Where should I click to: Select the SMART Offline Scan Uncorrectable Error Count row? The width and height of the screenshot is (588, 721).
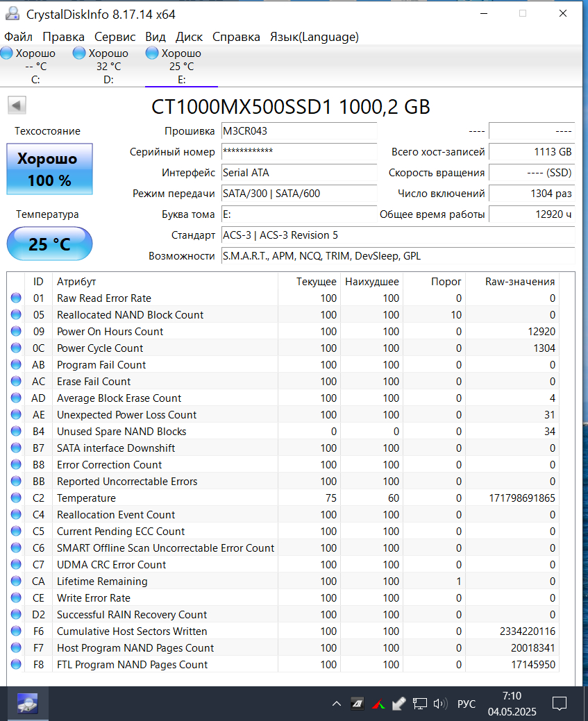click(283, 548)
